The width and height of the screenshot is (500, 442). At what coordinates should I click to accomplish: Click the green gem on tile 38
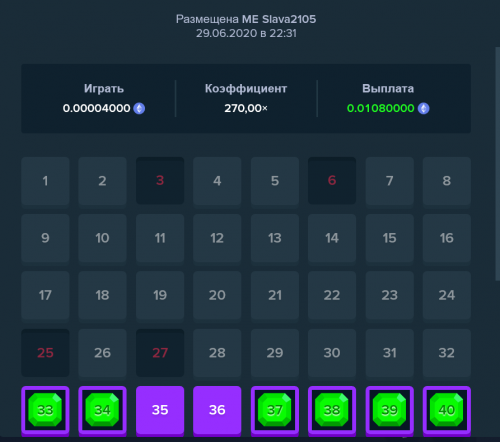click(x=332, y=410)
